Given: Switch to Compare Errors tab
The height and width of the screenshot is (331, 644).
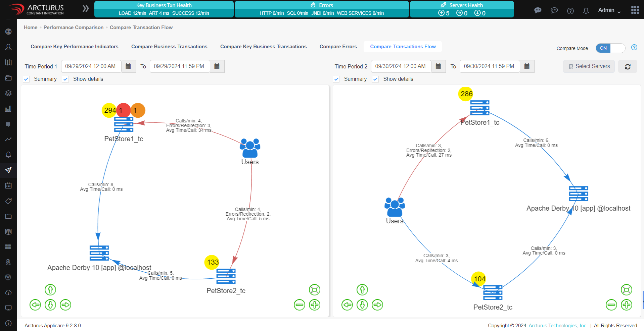Looking at the screenshot, I should click(338, 47).
